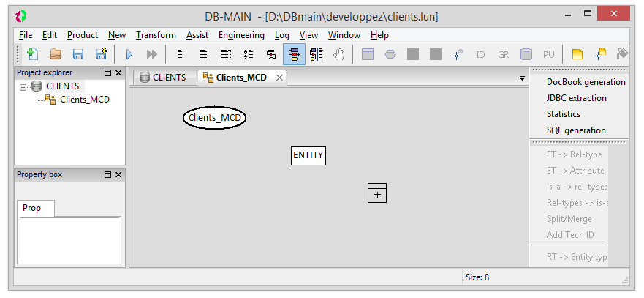The image size is (644, 298).
Task: Select the text compact view icon
Action: pos(180,54)
